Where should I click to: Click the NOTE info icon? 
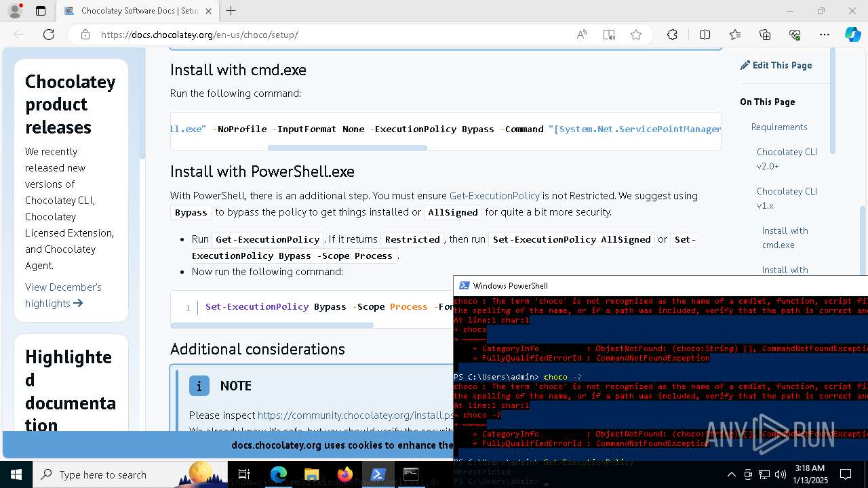tap(199, 386)
